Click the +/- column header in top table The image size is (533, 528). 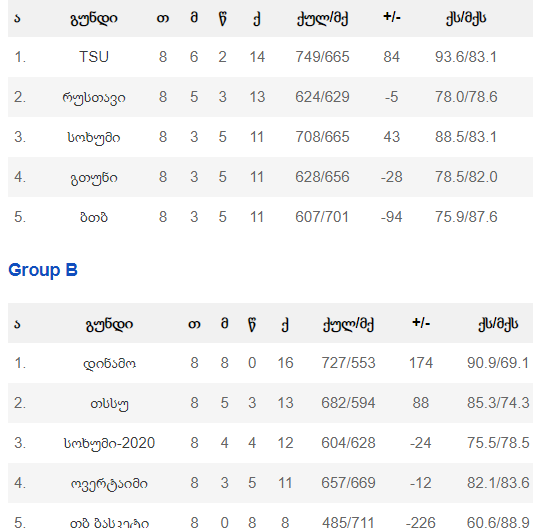392,17
